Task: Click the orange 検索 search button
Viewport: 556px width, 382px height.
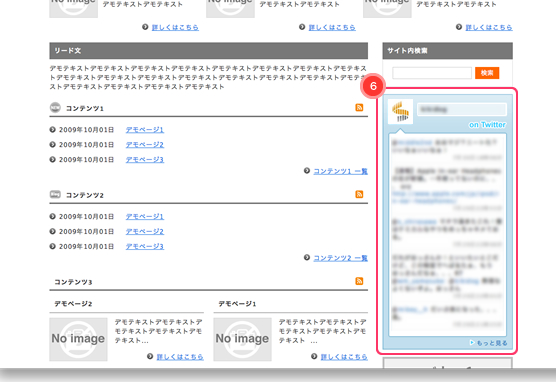Action: click(487, 73)
